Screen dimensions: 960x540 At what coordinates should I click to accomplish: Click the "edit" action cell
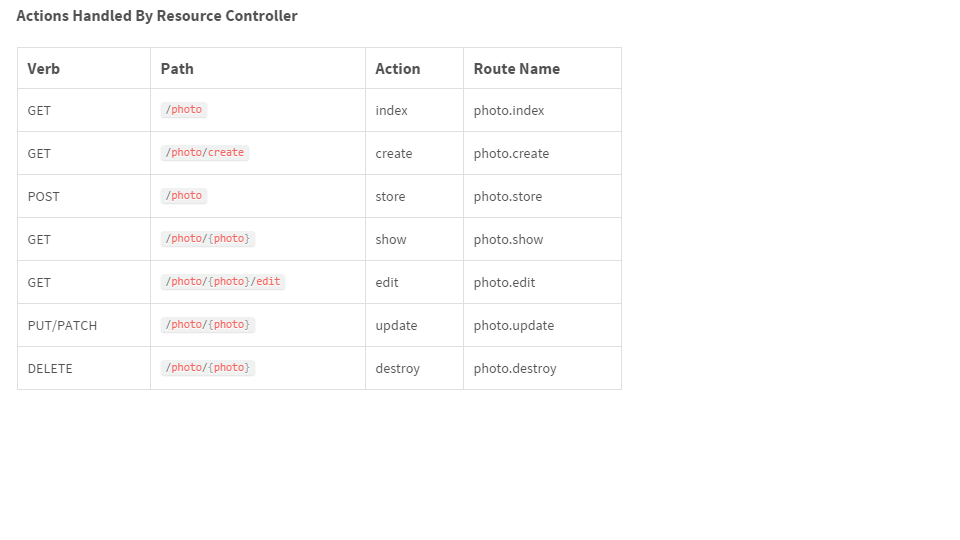(387, 283)
